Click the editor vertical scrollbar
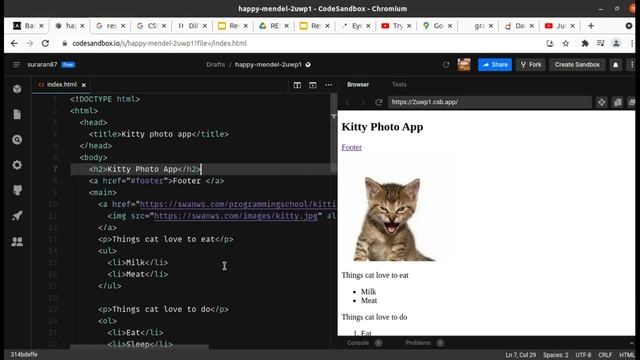The width and height of the screenshot is (640, 360). (x=333, y=133)
